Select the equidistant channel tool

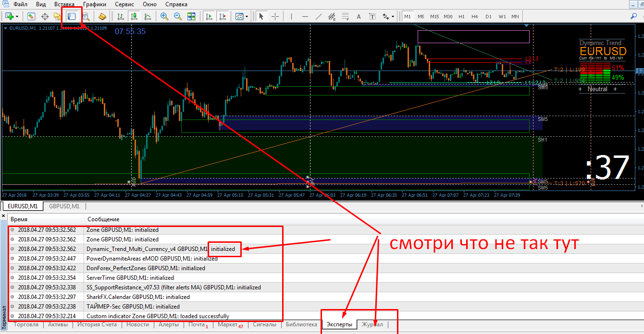pos(332,16)
